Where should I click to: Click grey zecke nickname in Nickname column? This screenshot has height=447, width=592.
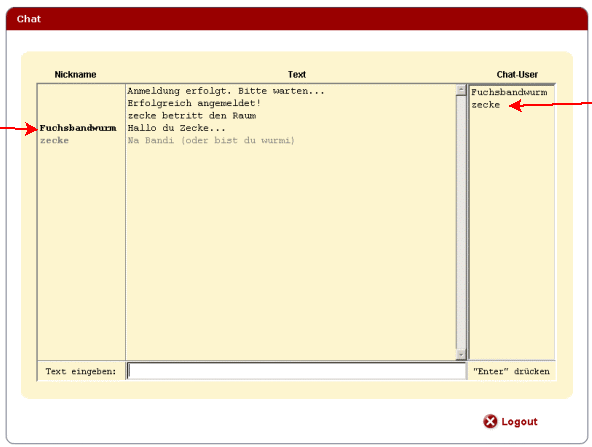(54, 140)
